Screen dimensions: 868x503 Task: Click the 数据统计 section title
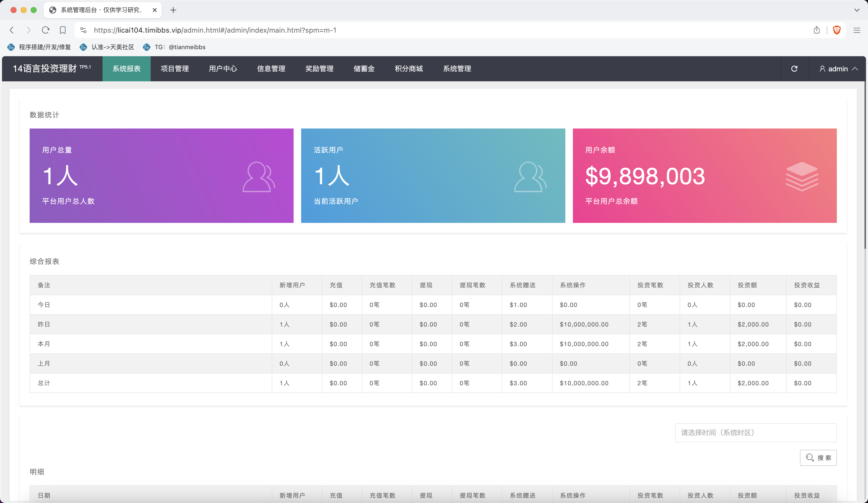click(x=44, y=115)
